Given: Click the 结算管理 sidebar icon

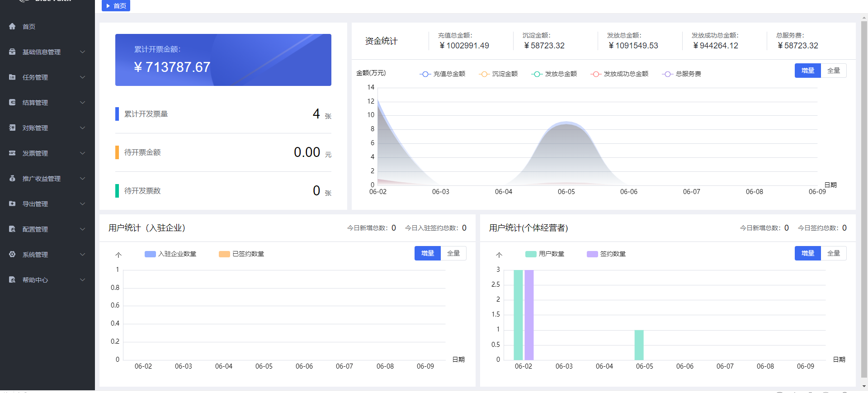Looking at the screenshot, I should 12,102.
